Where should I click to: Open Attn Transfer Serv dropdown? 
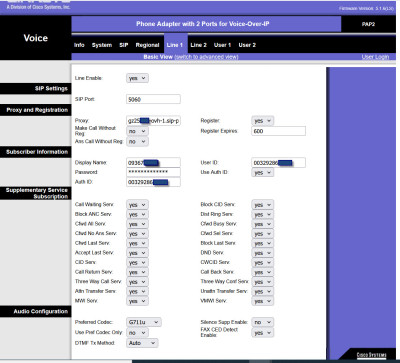(137, 291)
